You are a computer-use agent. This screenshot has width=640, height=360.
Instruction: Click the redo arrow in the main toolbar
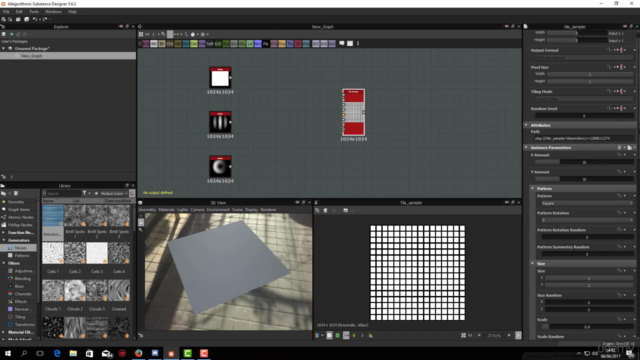(45, 19)
